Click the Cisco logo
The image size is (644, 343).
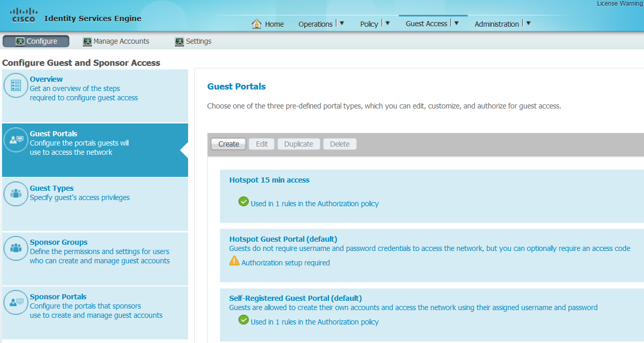click(24, 15)
